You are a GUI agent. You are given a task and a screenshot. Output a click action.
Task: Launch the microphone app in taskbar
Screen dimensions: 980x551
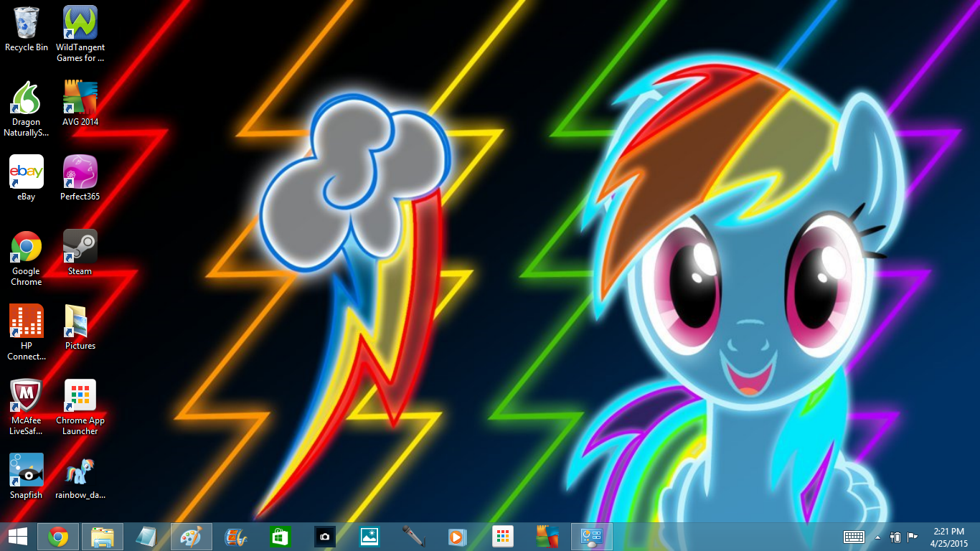pos(413,537)
